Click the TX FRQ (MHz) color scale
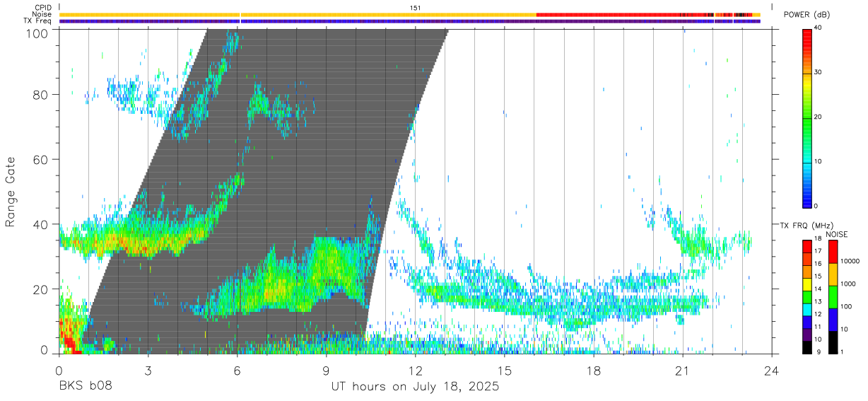 (x=807, y=296)
